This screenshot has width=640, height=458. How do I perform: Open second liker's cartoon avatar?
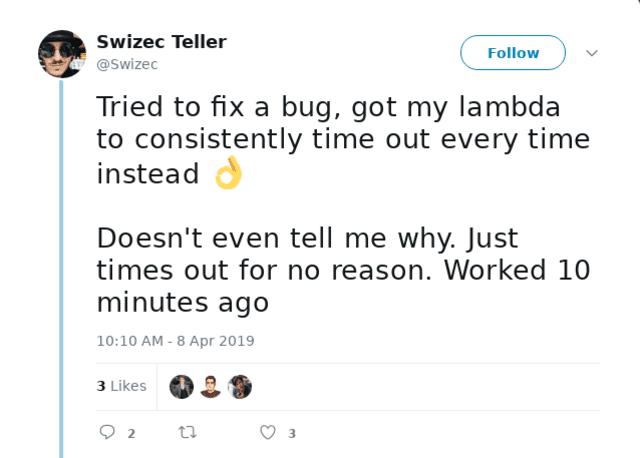pos(211,387)
